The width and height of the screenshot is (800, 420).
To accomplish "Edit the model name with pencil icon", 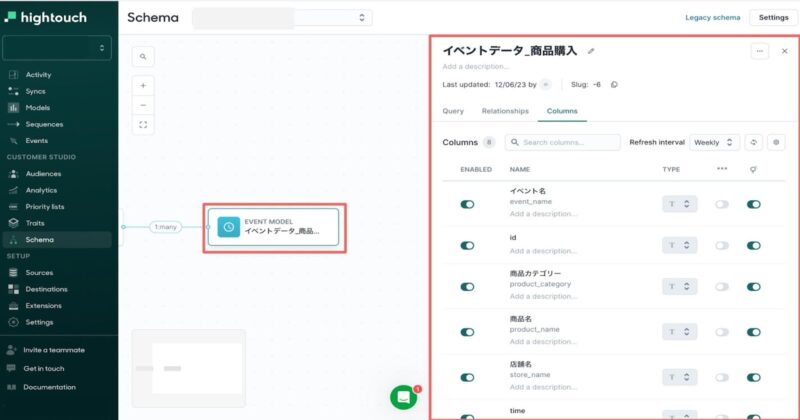I will point(591,51).
